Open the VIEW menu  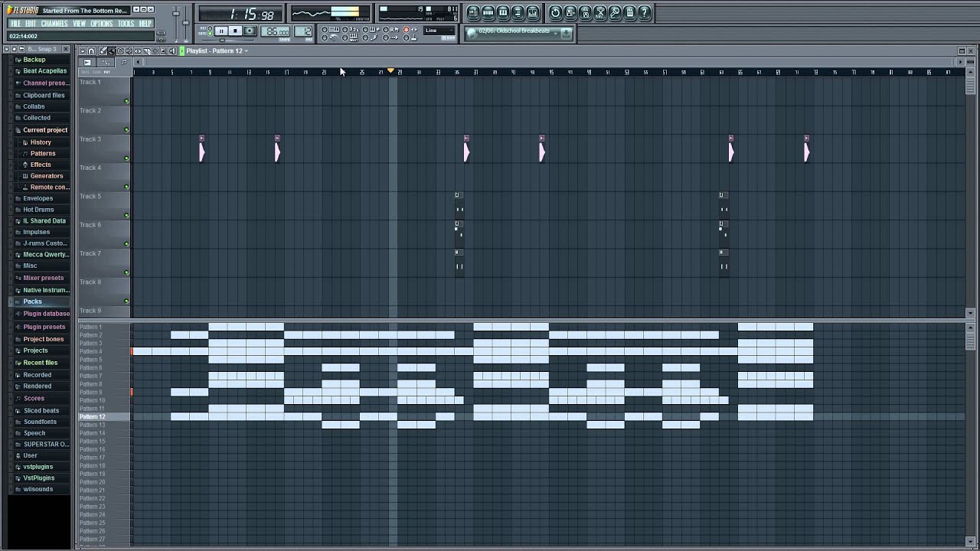pyautogui.click(x=80, y=24)
